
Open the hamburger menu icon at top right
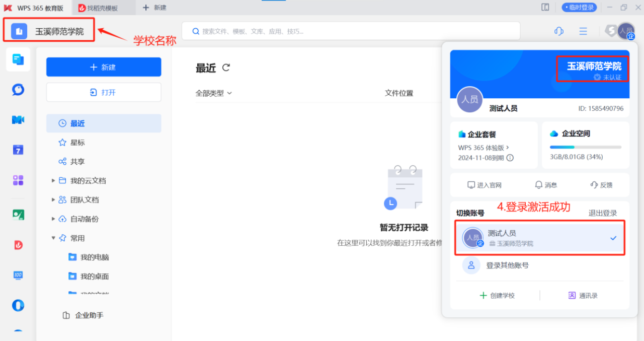(x=583, y=31)
